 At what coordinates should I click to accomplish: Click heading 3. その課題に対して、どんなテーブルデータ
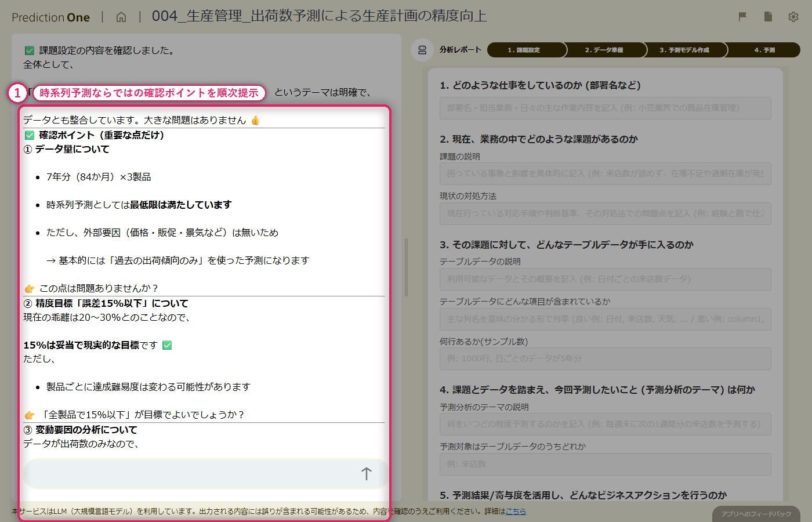(567, 245)
